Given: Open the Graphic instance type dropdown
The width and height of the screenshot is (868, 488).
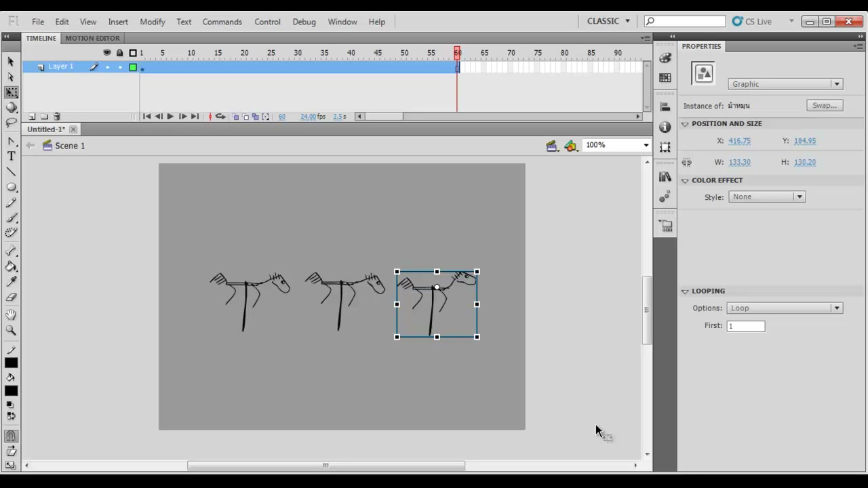Looking at the screenshot, I should point(785,84).
